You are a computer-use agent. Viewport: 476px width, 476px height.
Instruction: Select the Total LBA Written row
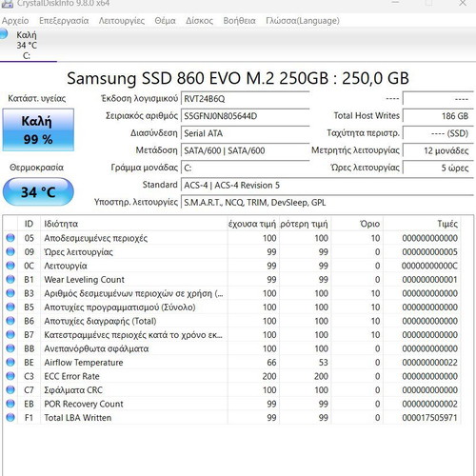tap(232, 417)
